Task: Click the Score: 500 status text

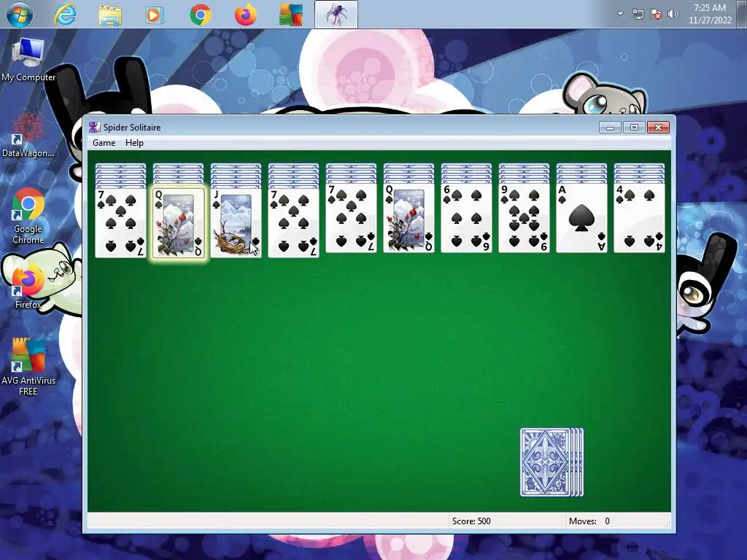Action: [x=471, y=521]
